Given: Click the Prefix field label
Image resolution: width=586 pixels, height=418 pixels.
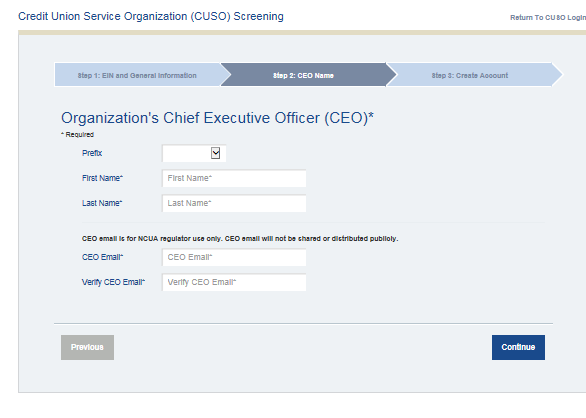Looking at the screenshot, I should [x=92, y=153].
